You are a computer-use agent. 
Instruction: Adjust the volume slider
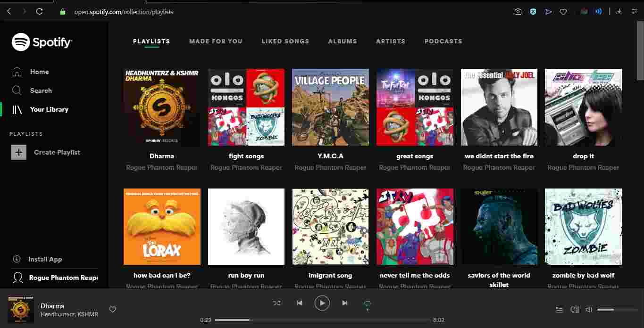[x=617, y=310]
